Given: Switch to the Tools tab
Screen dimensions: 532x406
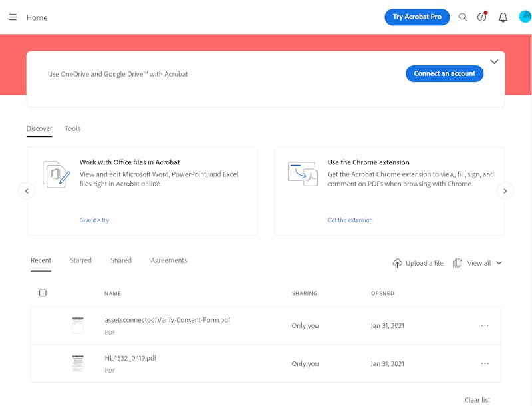Looking at the screenshot, I should coord(72,128).
